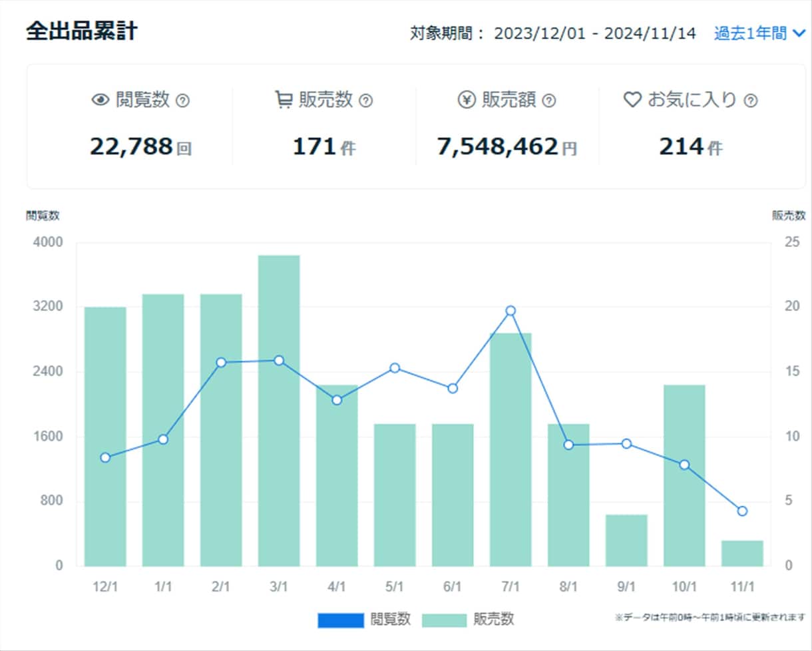The image size is (812, 651).
Task: Click the 214 favorites value
Action: pyautogui.click(x=681, y=146)
